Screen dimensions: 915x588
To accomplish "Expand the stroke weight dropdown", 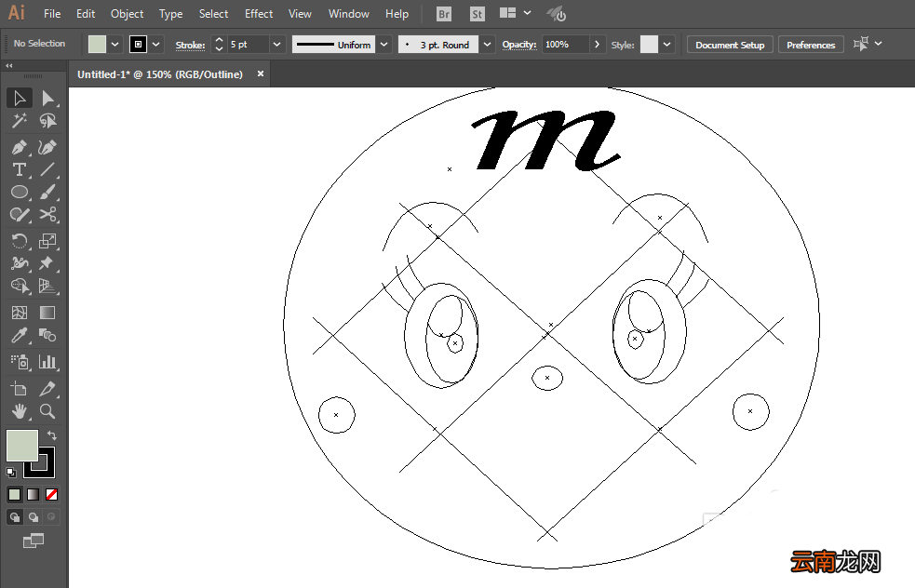I will click(277, 45).
